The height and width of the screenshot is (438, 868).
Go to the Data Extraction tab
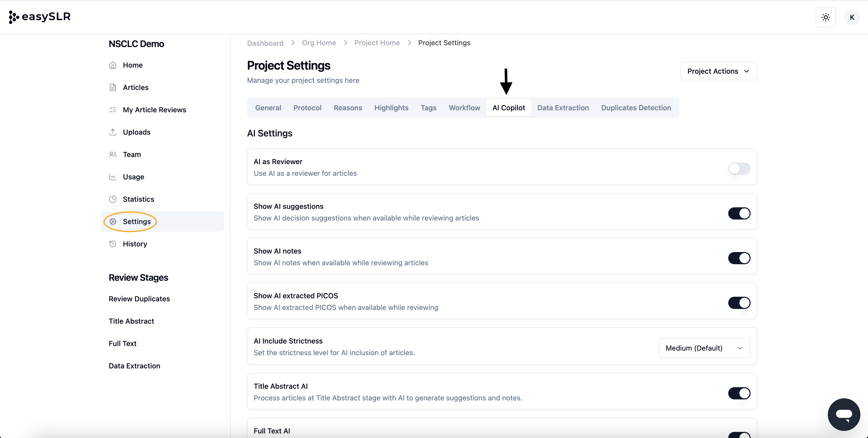[563, 108]
